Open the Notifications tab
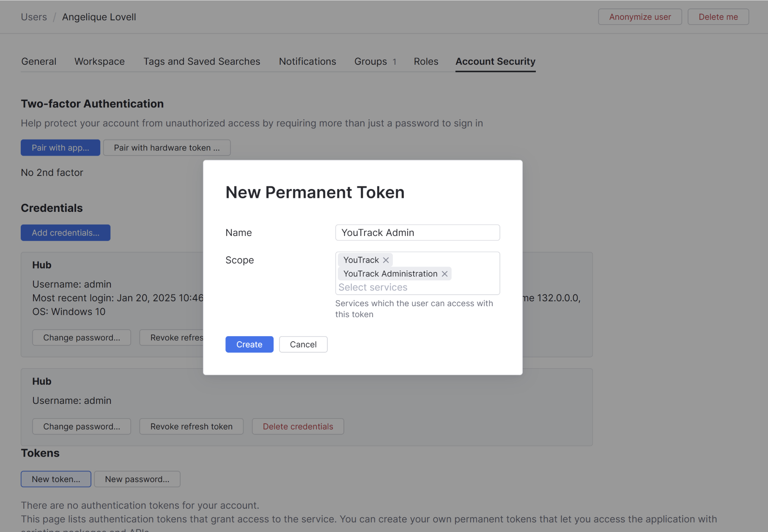768x532 pixels. (307, 62)
